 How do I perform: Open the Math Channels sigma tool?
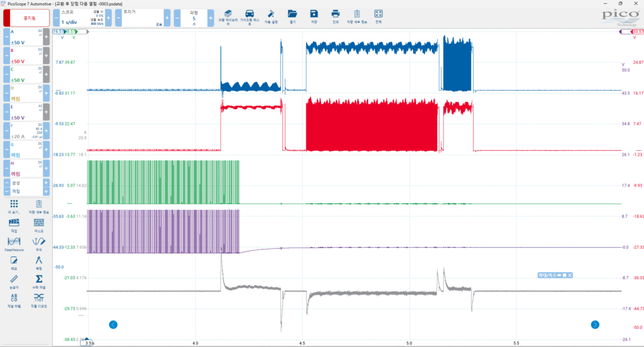pyautogui.click(x=38, y=280)
